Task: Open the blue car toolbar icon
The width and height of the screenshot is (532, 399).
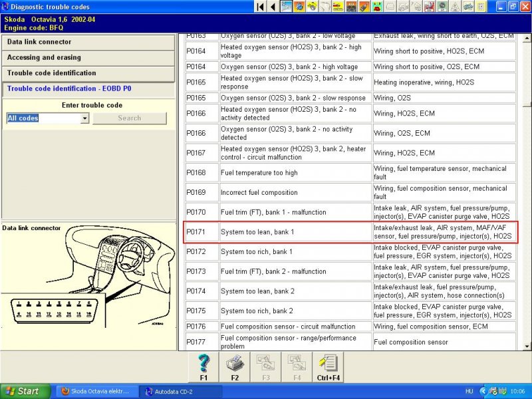Action: [x=468, y=7]
